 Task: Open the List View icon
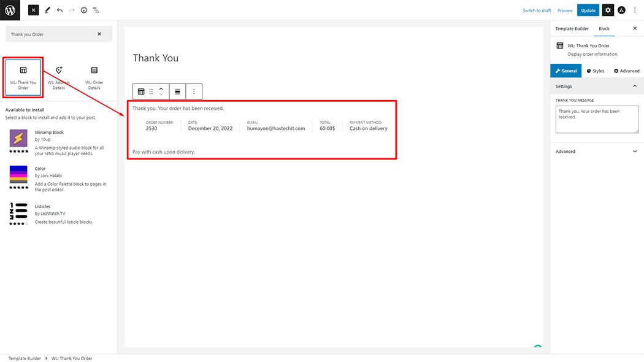(x=96, y=10)
